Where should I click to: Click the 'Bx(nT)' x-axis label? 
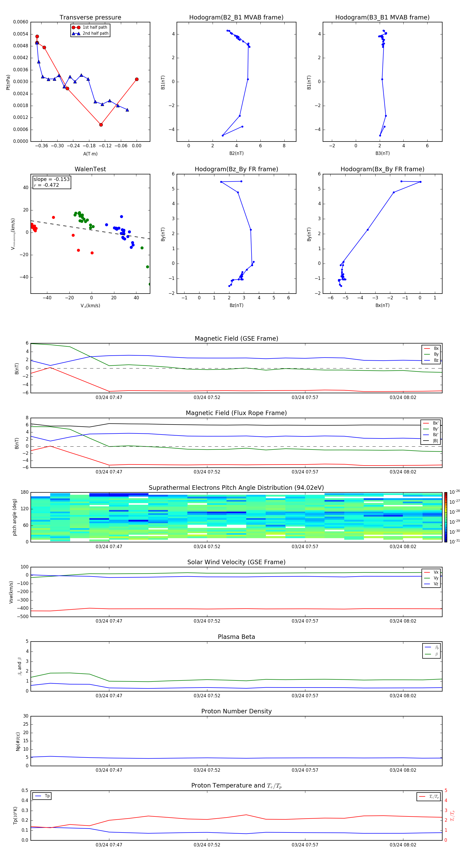[x=382, y=305]
